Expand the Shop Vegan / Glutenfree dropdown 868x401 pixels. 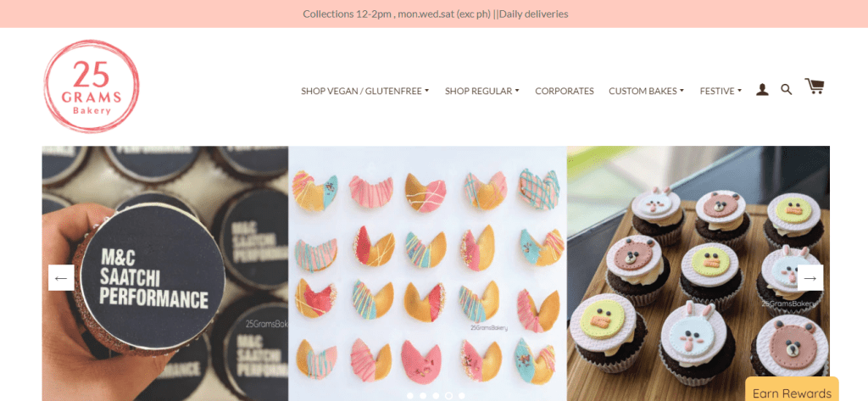[364, 91]
